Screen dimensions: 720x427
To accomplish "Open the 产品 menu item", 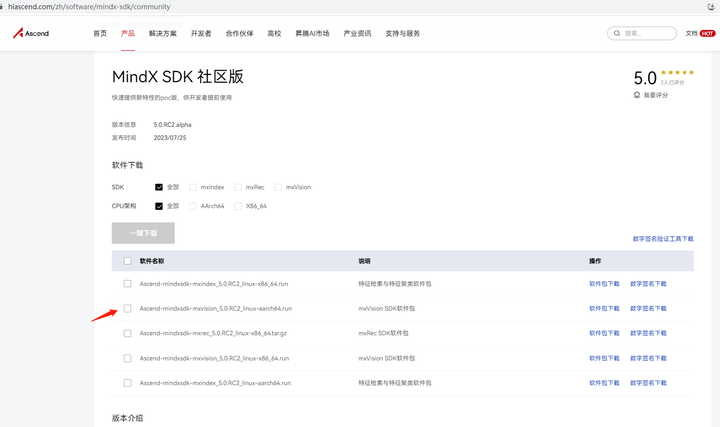I will pyautogui.click(x=128, y=33).
